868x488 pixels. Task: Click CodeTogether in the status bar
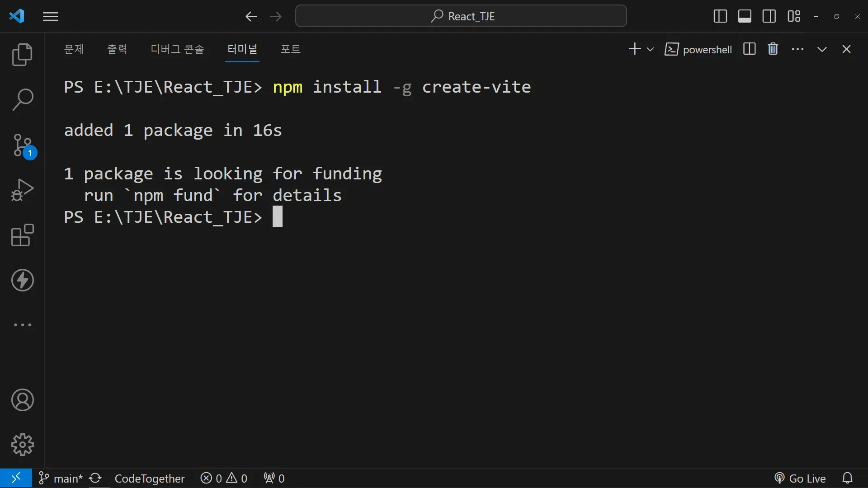coord(150,478)
